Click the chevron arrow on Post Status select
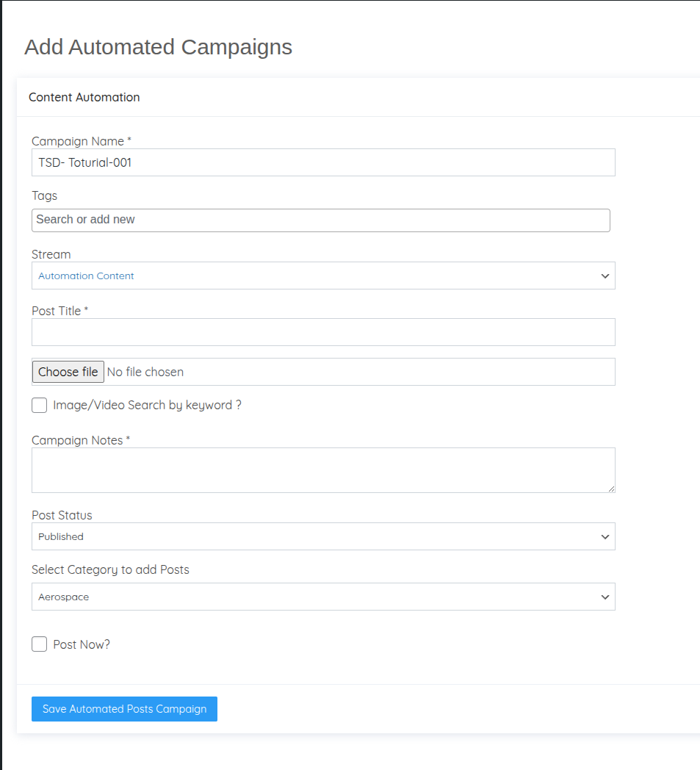The width and height of the screenshot is (700, 770). point(605,537)
